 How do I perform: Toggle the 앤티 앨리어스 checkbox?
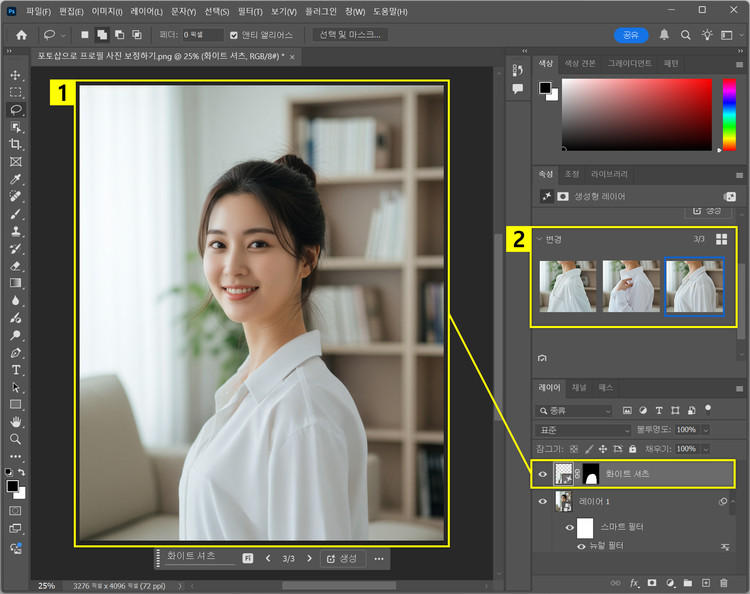pos(234,35)
